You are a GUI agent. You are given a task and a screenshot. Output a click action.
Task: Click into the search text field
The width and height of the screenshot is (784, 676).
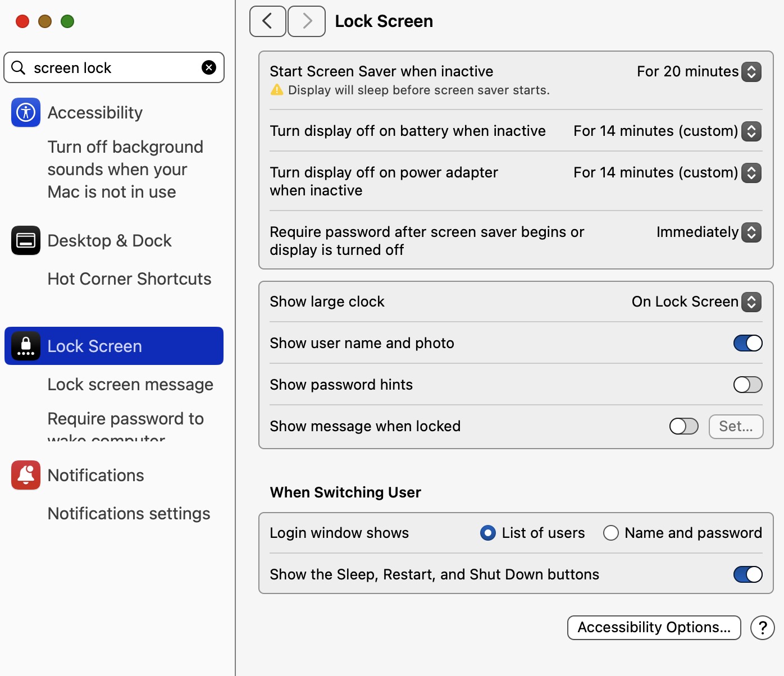[x=112, y=68]
